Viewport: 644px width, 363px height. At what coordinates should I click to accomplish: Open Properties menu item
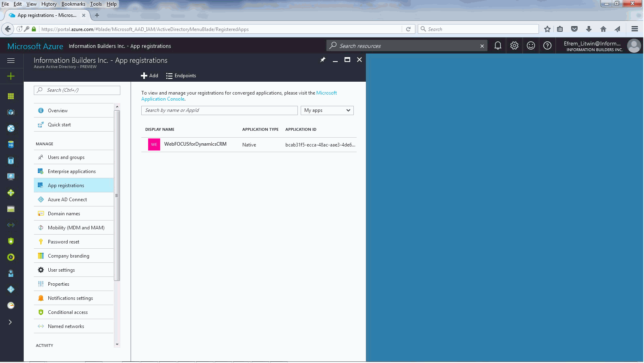tap(74, 284)
